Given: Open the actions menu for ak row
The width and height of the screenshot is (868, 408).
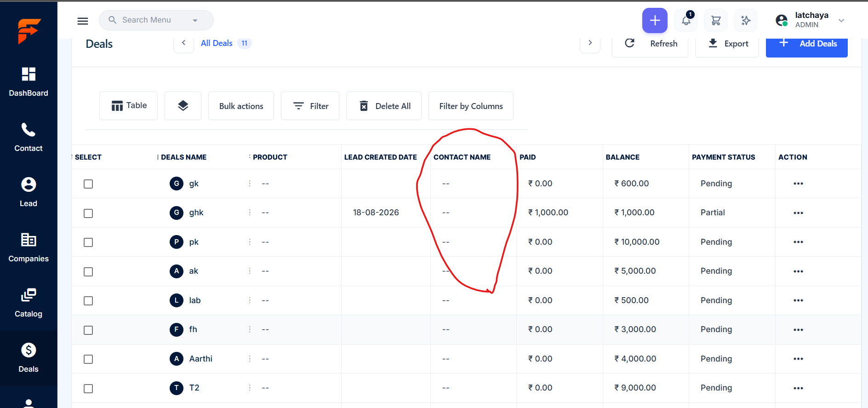Looking at the screenshot, I should click(x=798, y=271).
